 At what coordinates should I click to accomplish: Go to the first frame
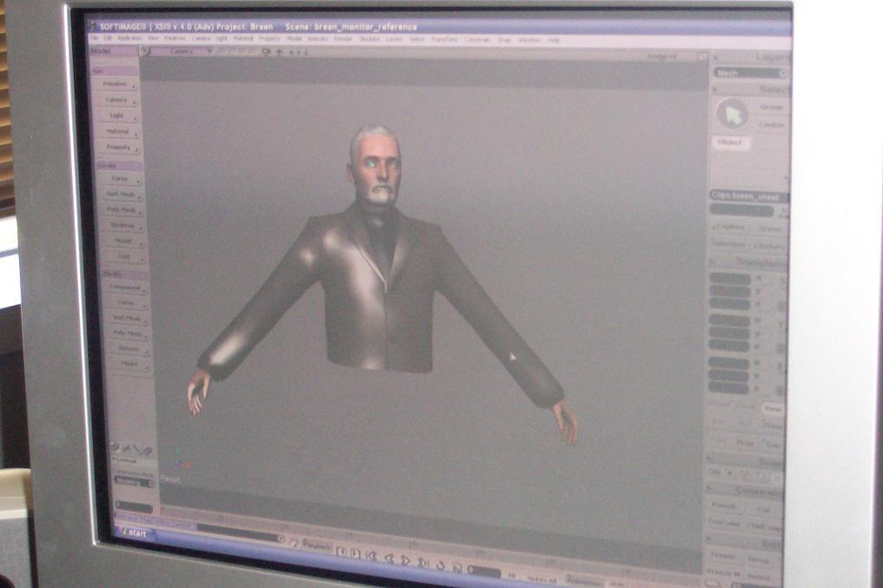(371, 556)
